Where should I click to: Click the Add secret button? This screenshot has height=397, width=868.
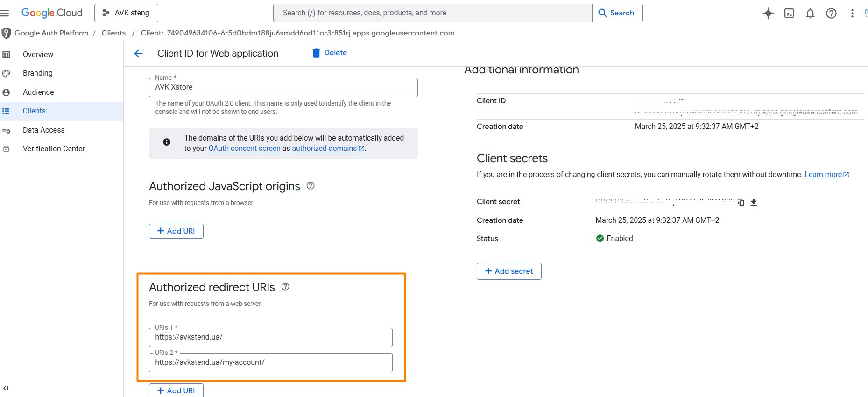(509, 271)
